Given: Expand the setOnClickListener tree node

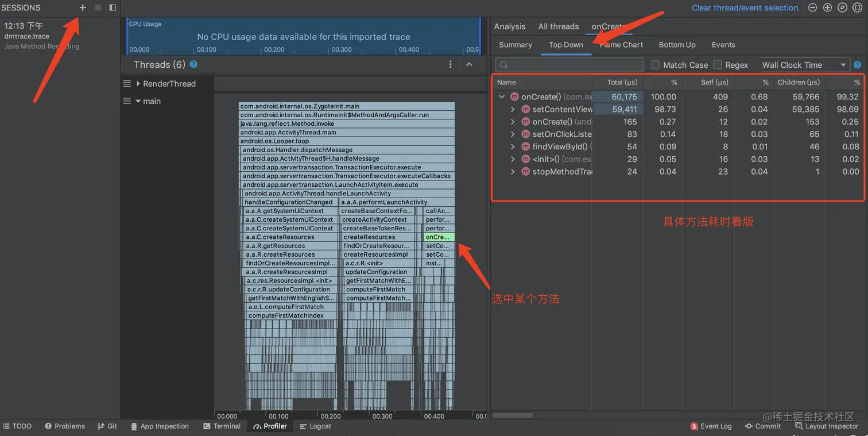Looking at the screenshot, I should coord(513,134).
